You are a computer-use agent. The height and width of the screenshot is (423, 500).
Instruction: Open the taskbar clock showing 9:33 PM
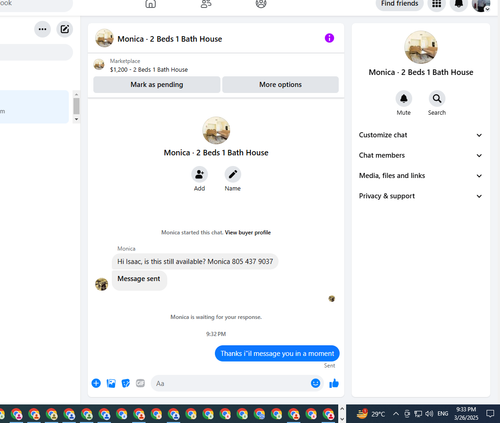tap(466, 413)
